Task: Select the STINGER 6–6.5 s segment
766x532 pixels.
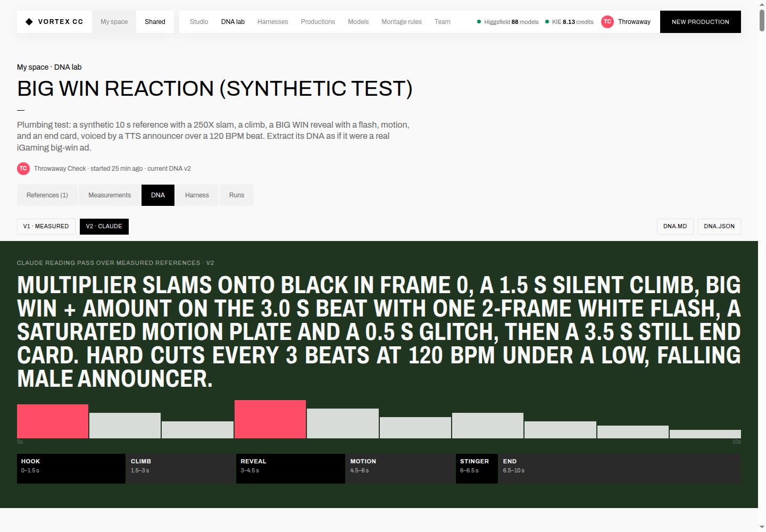Action: tap(477, 469)
